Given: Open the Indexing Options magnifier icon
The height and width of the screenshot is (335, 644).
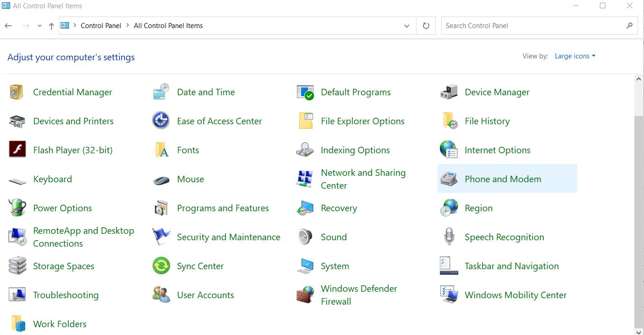Looking at the screenshot, I should (305, 150).
